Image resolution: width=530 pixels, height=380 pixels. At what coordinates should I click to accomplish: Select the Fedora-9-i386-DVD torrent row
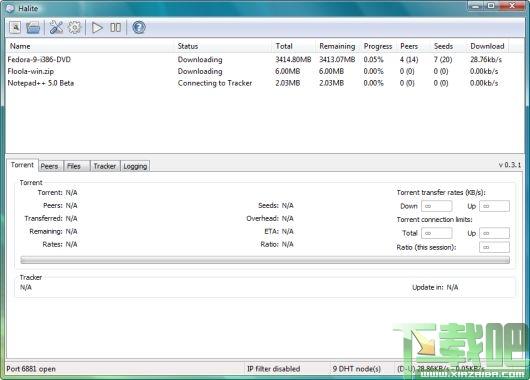(x=258, y=60)
